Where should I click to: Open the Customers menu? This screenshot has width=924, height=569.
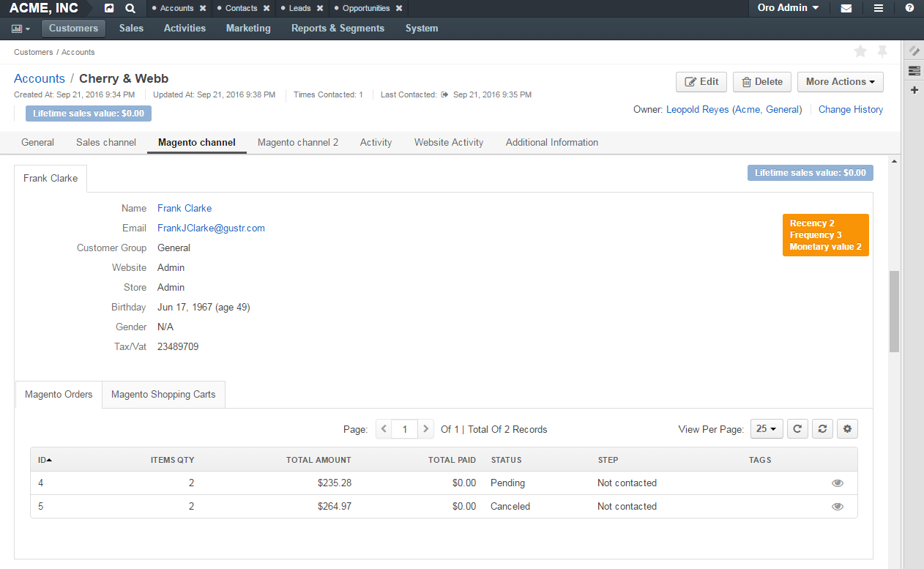tap(73, 29)
